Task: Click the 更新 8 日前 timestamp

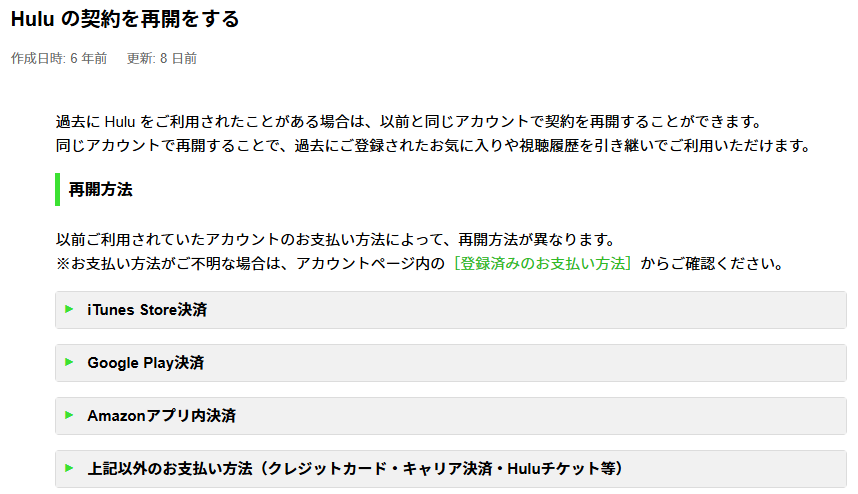Action: 162,59
